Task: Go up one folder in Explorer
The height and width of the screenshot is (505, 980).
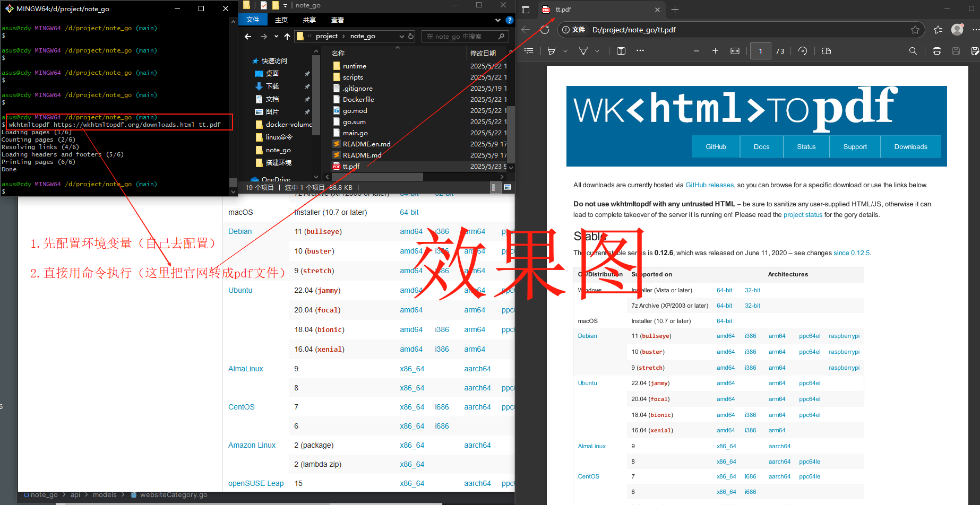Action: (287, 36)
